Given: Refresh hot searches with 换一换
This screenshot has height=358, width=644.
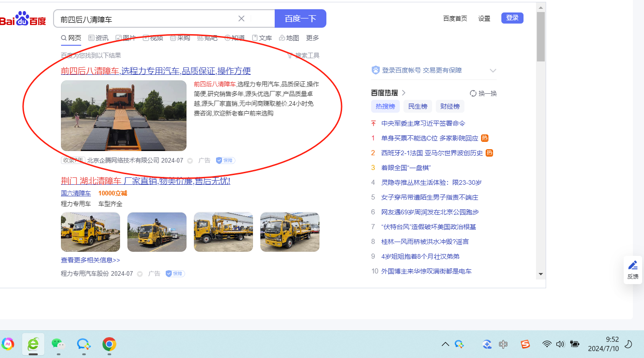Looking at the screenshot, I should pos(483,93).
